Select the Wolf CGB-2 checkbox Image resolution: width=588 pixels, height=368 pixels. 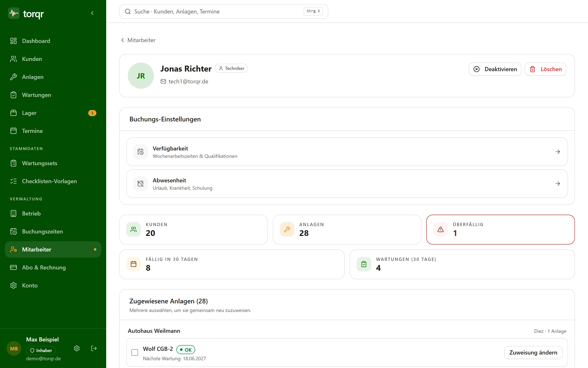[135, 352]
